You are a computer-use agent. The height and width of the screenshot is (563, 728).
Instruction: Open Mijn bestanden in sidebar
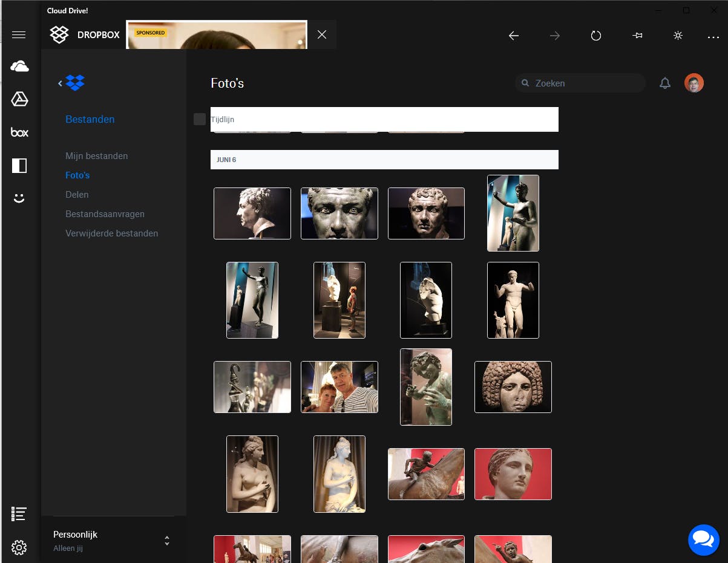pos(97,156)
